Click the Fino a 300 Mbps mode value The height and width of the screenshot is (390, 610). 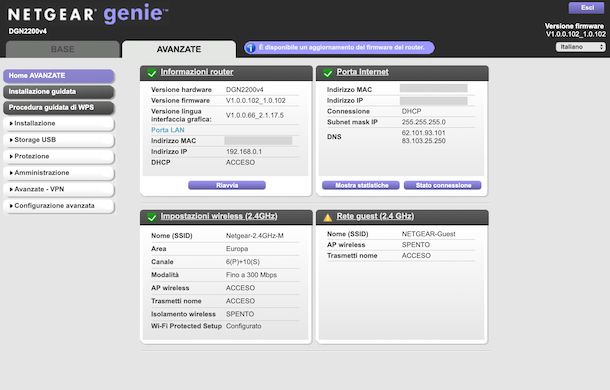coord(251,275)
